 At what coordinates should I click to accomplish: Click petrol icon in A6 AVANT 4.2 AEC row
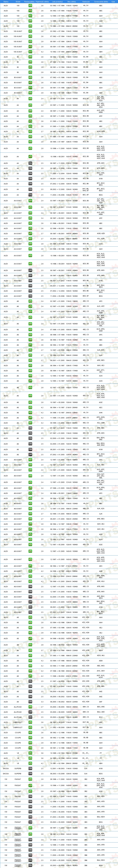[30, 566]
